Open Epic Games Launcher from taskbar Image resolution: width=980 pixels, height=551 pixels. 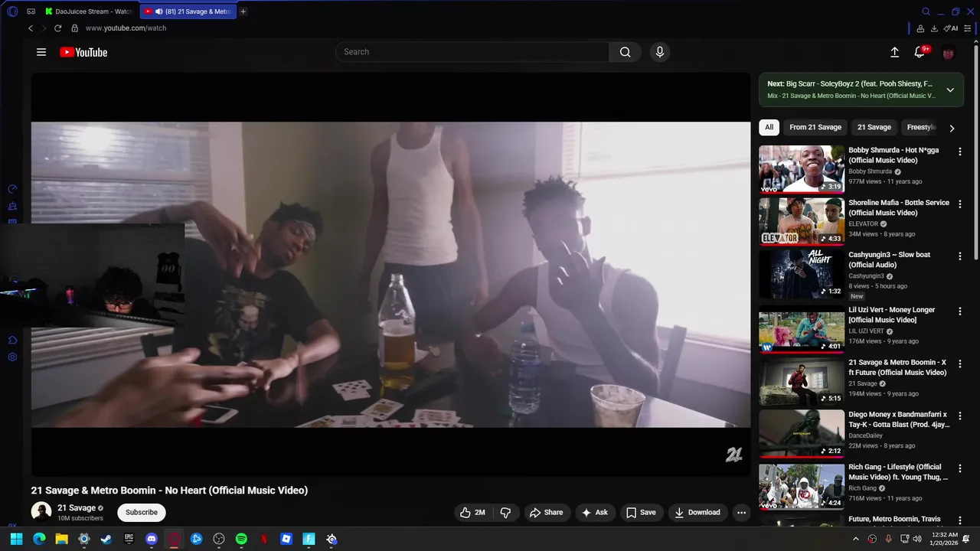point(129,539)
